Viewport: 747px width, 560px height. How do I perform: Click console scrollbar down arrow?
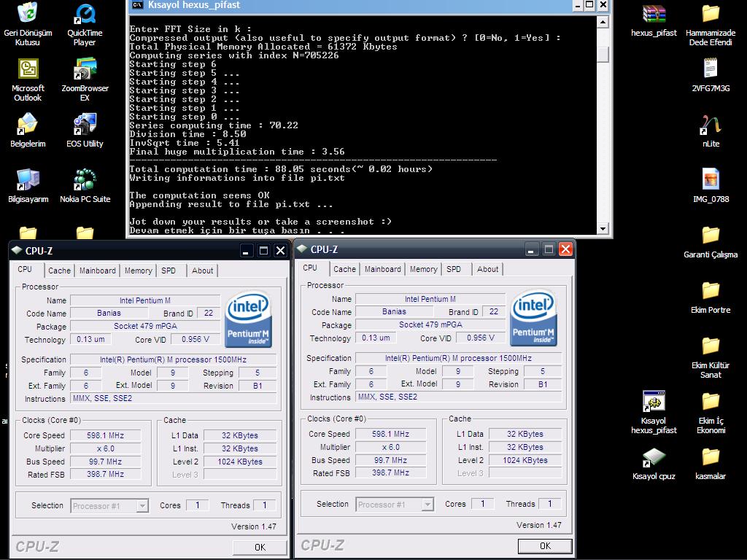point(603,228)
